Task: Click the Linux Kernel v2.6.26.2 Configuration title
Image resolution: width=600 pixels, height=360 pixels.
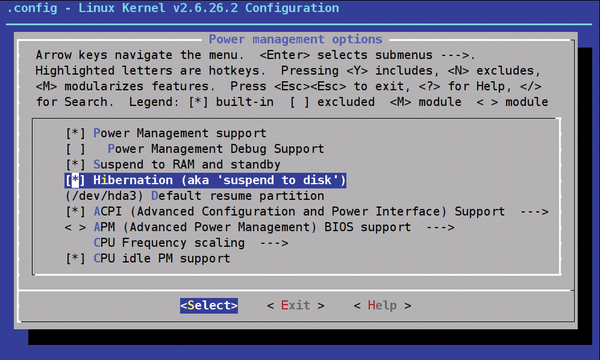Action: (209, 8)
